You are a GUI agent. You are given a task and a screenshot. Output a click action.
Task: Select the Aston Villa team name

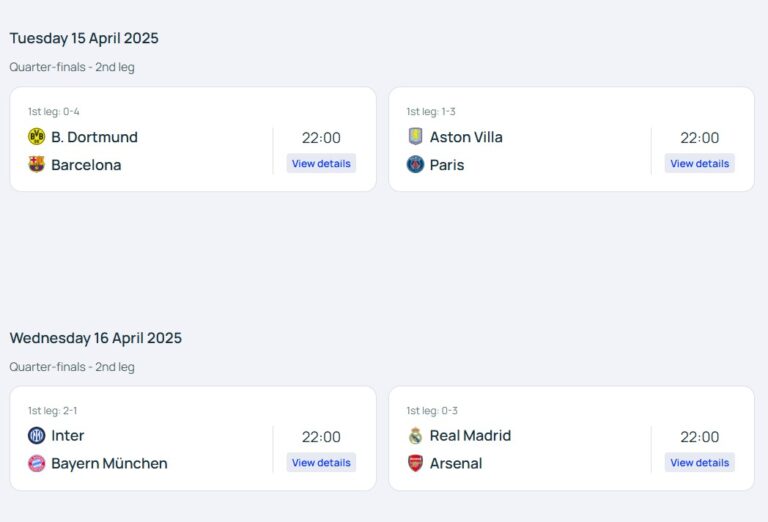[466, 137]
